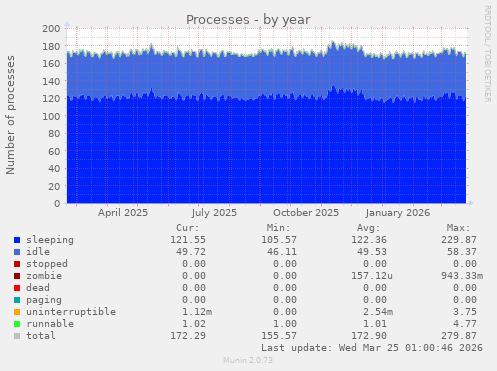Select uninterruptible current value 1.12m
The image size is (497, 371).
pyautogui.click(x=197, y=312)
